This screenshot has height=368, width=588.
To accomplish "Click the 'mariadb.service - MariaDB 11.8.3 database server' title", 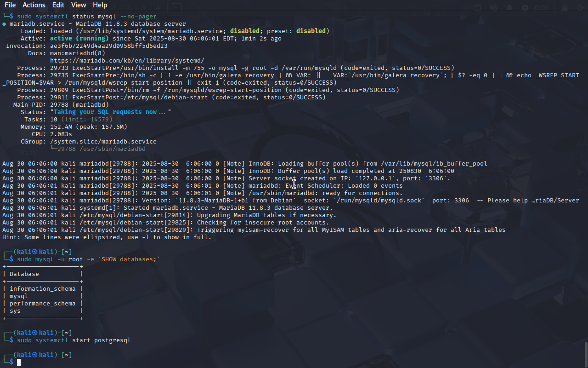I will [x=98, y=23].
